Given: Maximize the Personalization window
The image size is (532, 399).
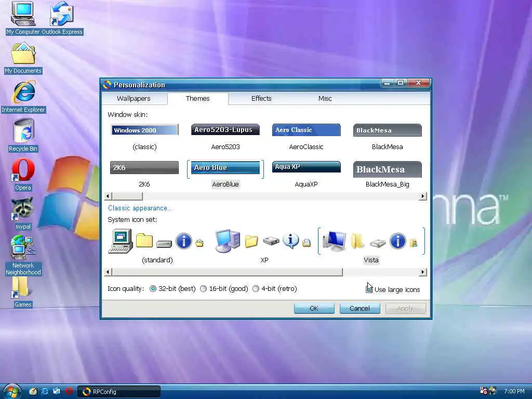Looking at the screenshot, I should click(401, 83).
